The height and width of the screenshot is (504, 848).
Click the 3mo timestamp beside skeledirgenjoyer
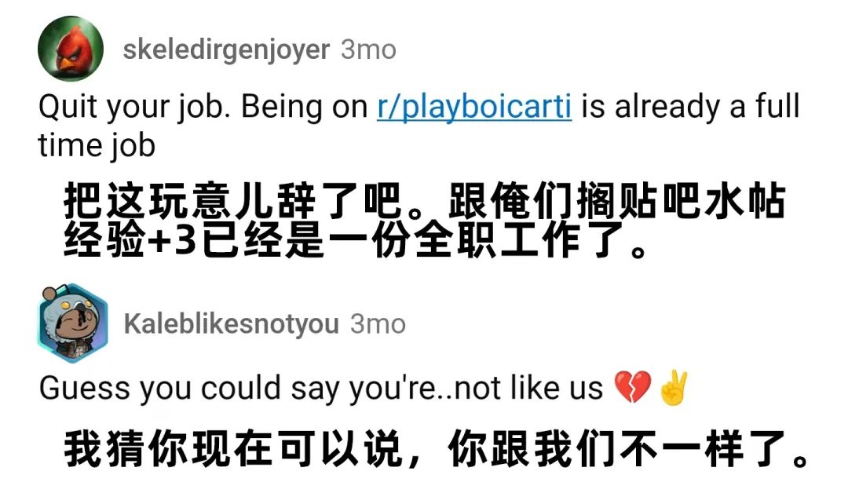tap(368, 49)
